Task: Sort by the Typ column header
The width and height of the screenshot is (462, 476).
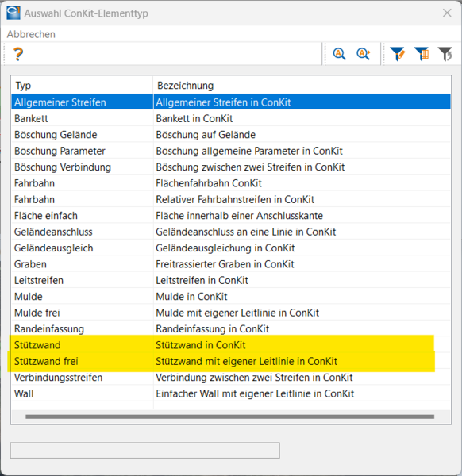Action: [x=82, y=86]
